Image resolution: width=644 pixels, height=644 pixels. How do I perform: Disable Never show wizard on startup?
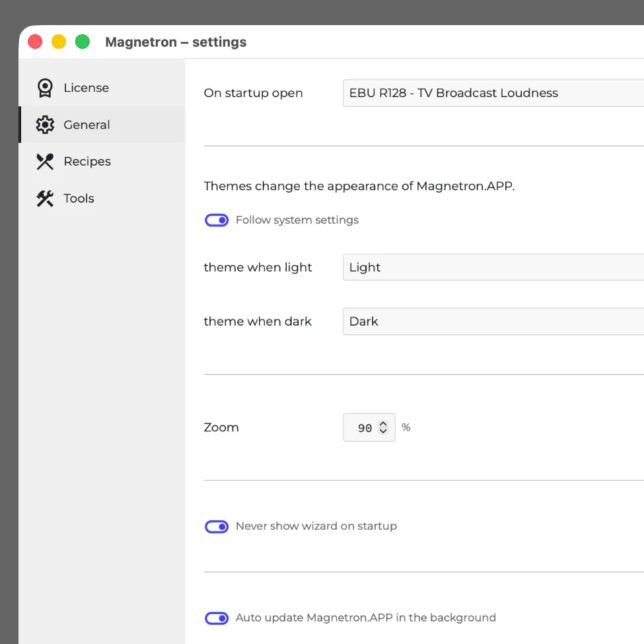click(217, 526)
